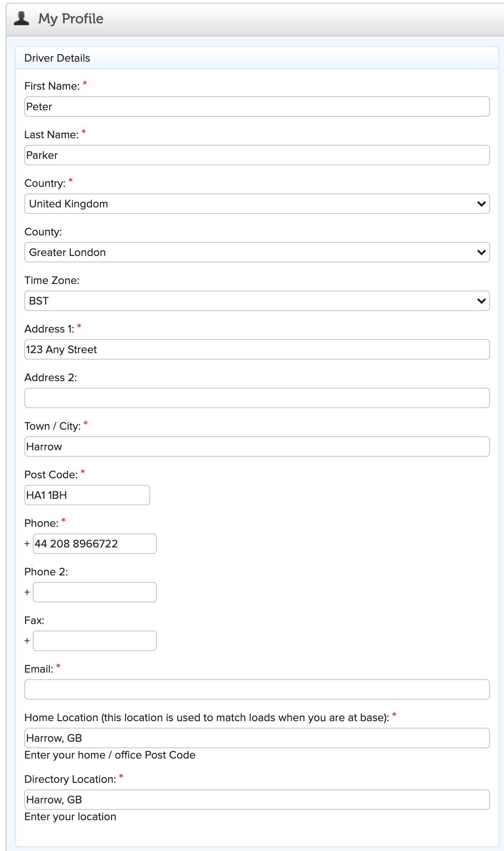This screenshot has width=504, height=851.
Task: Click the Country dropdown chevron arrow
Action: pos(482,204)
